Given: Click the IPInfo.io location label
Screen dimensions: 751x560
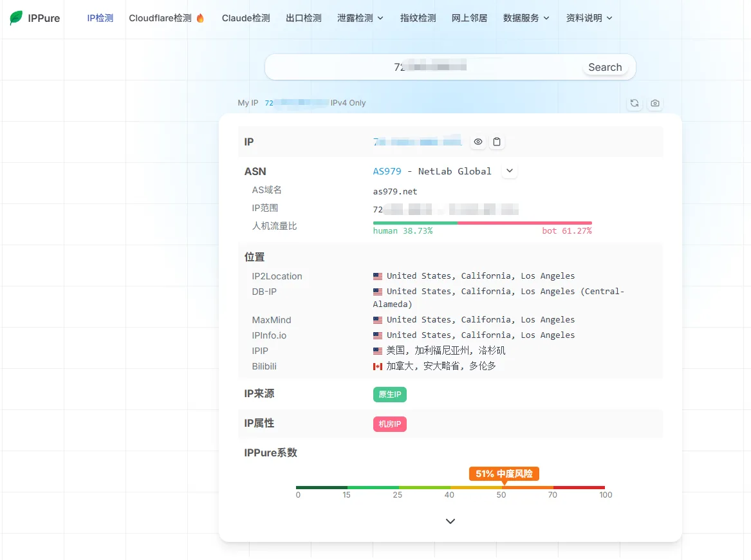Looking at the screenshot, I should pyautogui.click(x=269, y=335).
